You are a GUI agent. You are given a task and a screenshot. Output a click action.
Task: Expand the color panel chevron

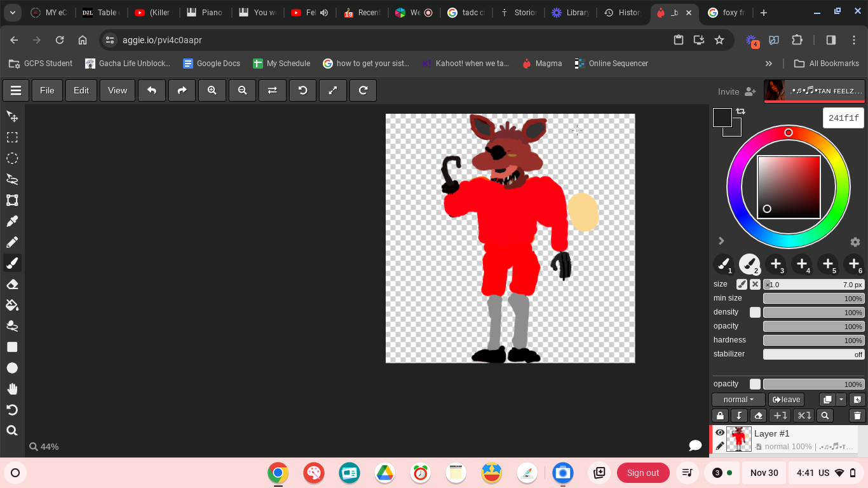tap(721, 241)
